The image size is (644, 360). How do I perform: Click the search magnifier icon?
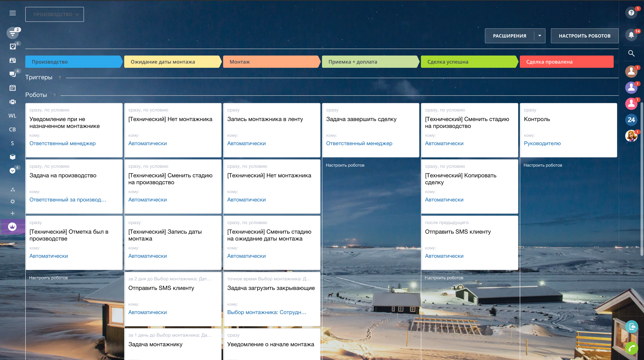(x=631, y=53)
